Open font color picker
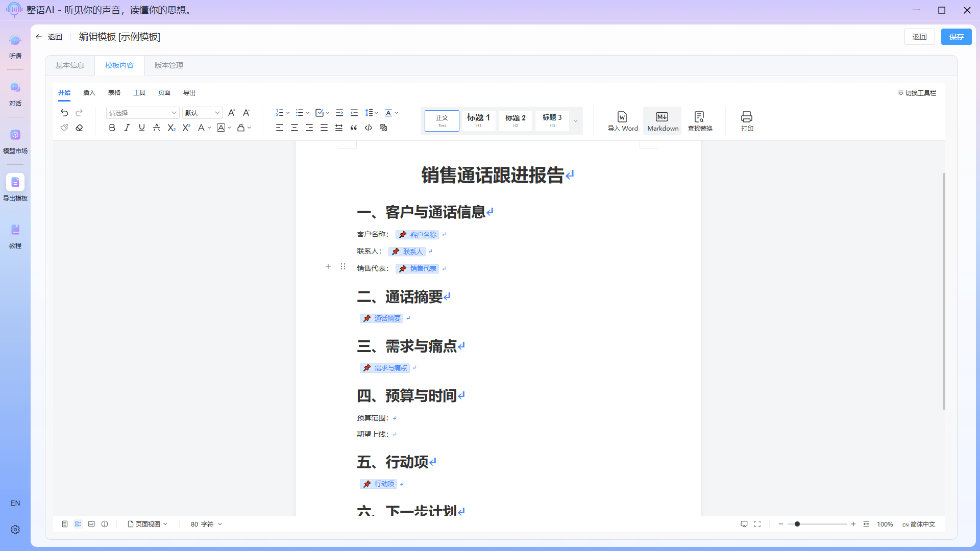The image size is (980, 551). click(204, 128)
